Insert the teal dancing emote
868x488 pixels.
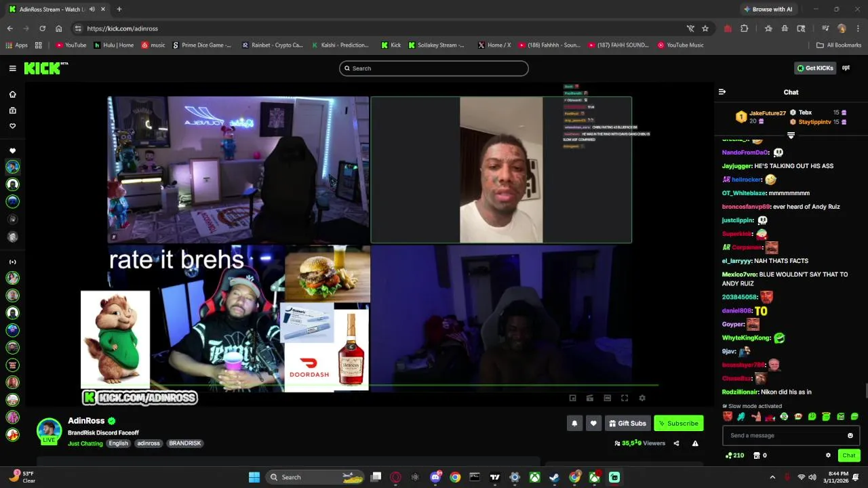point(741,417)
